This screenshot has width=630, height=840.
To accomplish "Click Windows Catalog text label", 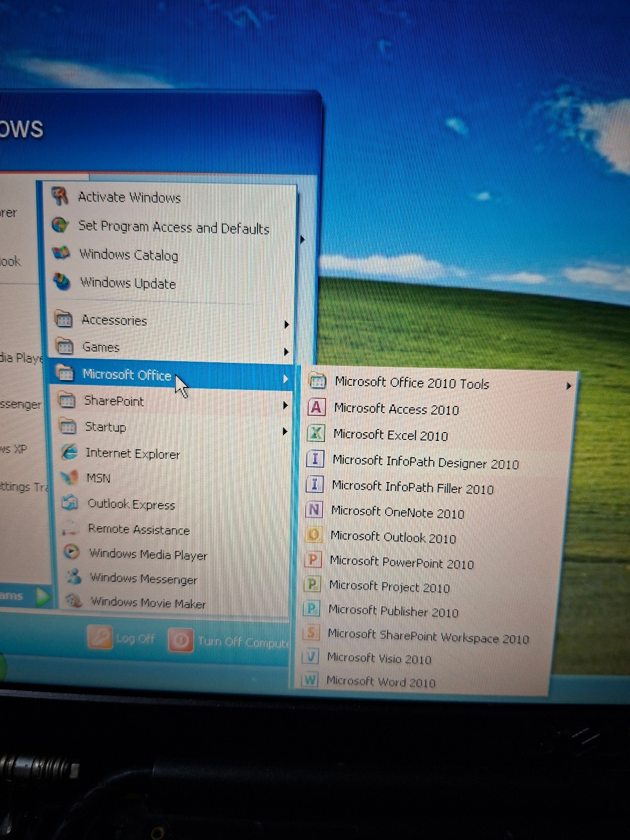I will [129, 255].
